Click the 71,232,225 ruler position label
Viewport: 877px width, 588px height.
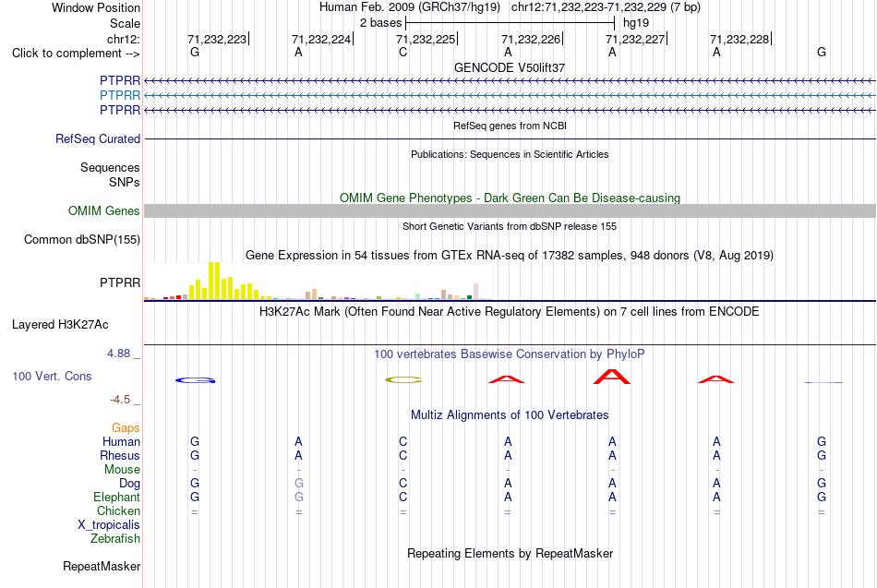point(426,39)
